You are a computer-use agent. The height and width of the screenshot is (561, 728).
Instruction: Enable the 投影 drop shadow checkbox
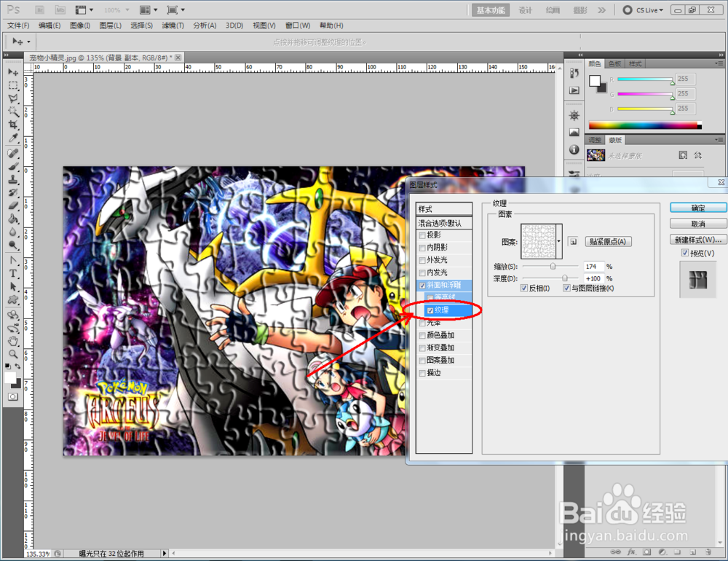click(x=422, y=235)
